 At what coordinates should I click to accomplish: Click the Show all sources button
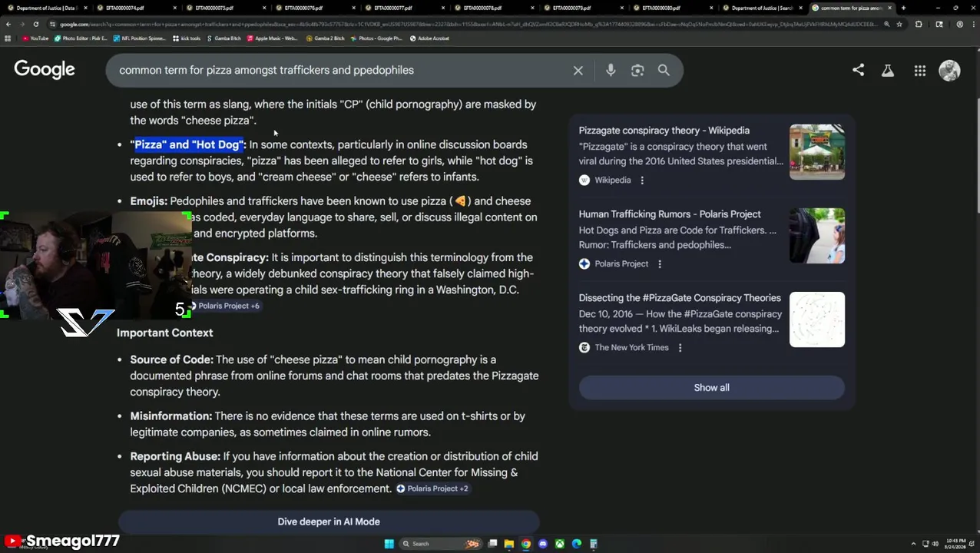tap(711, 388)
